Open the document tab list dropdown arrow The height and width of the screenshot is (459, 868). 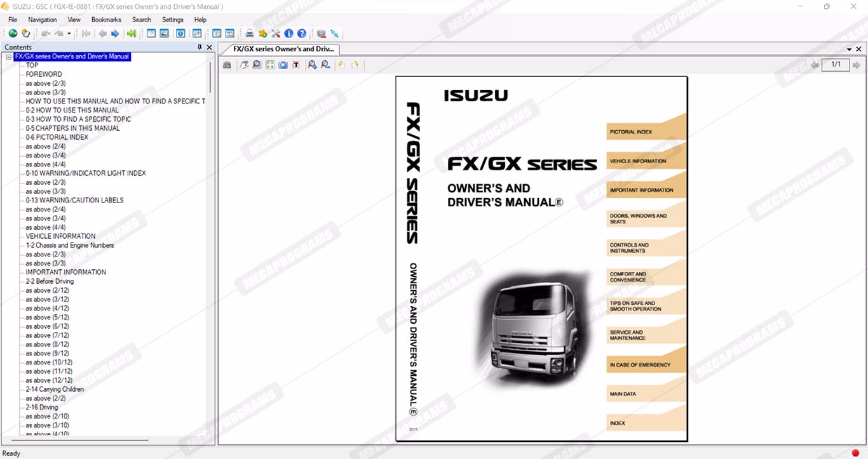[x=850, y=49]
